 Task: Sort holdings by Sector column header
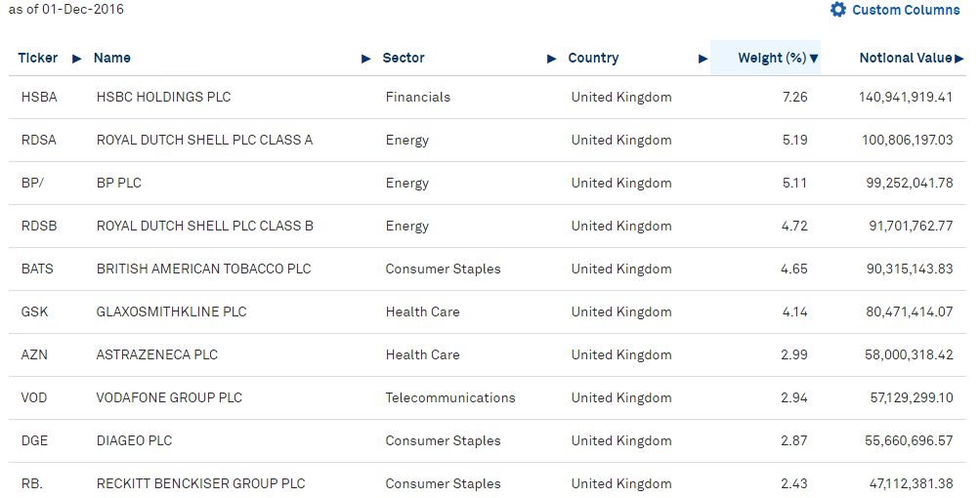point(404,59)
